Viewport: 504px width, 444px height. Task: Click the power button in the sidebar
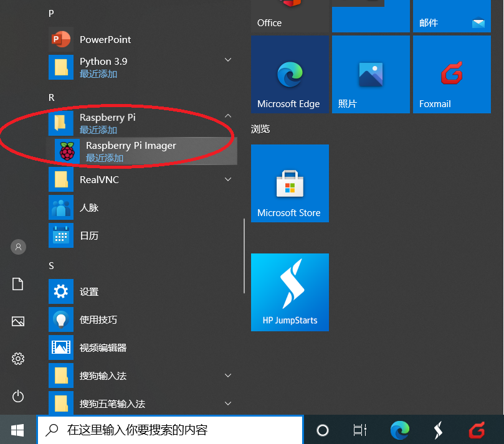coord(17,396)
